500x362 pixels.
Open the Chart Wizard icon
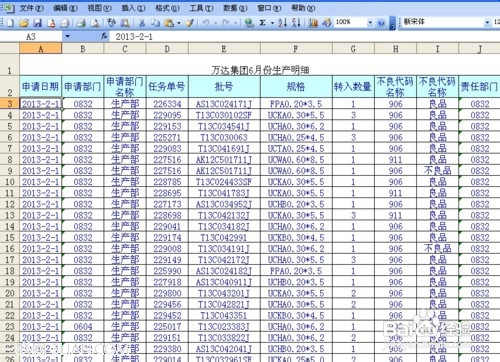point(313,23)
